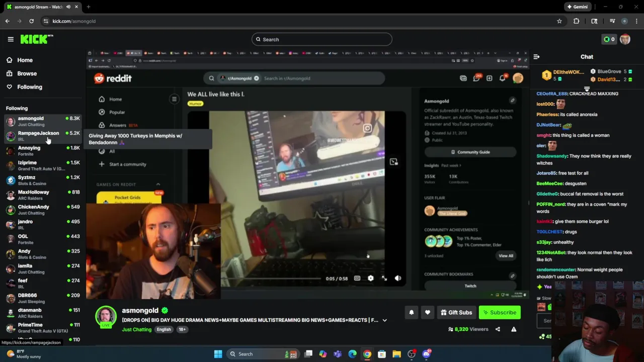This screenshot has height=362, width=644.
Task: Open Discord from the taskbar
Action: [427, 354]
